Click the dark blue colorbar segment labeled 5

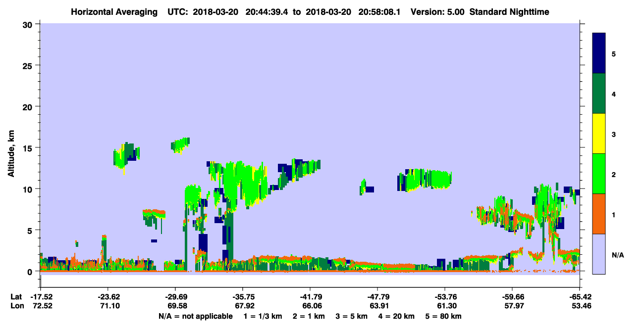[x=599, y=53]
